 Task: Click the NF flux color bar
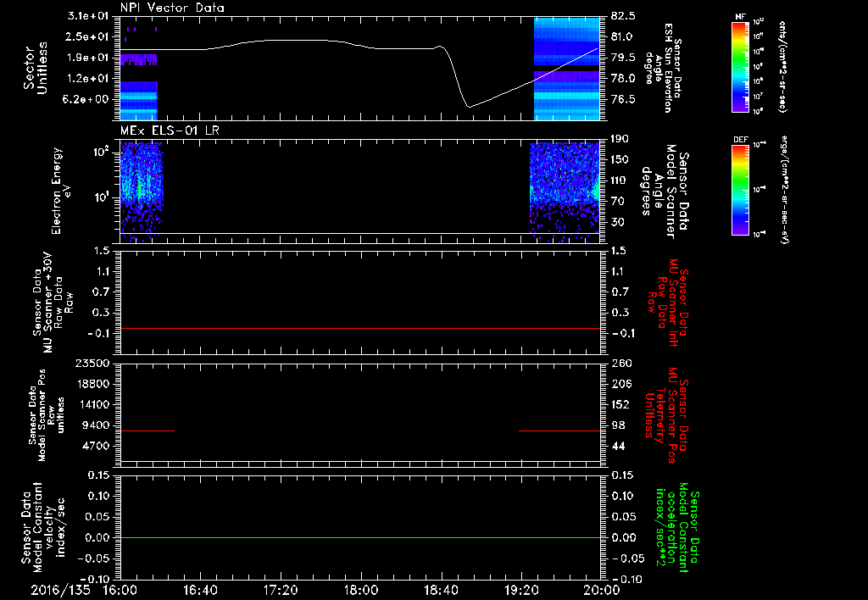coord(741,66)
